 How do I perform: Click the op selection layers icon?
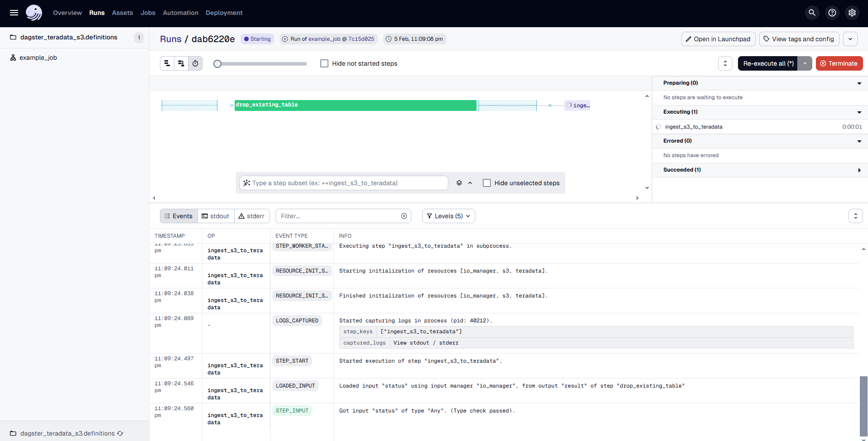coord(459,183)
